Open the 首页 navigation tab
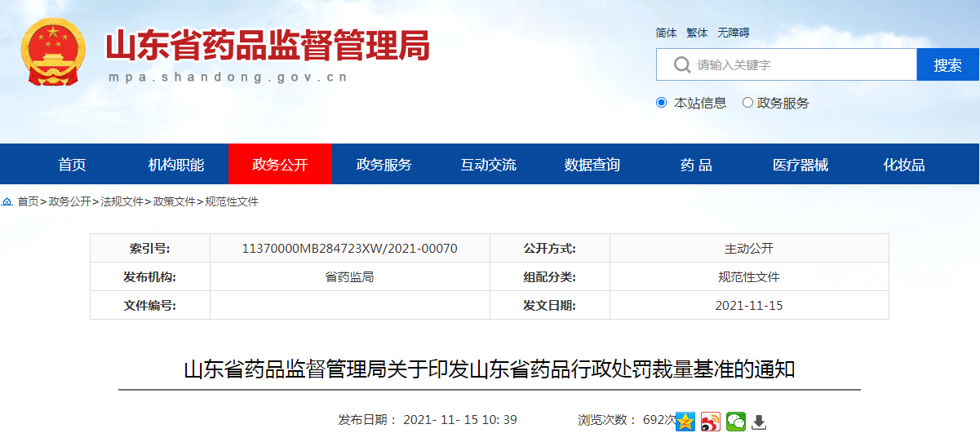980x433 pixels. tap(72, 165)
